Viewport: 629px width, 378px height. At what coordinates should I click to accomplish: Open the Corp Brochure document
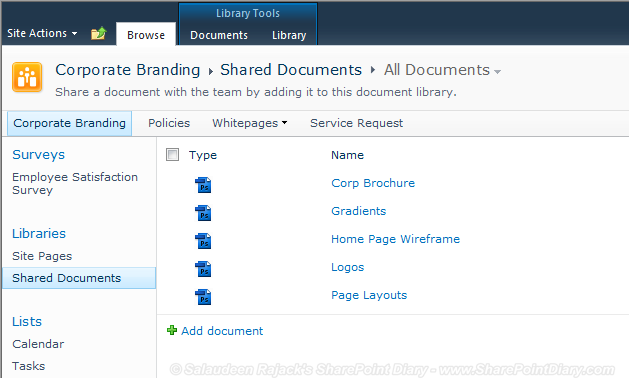point(373,183)
